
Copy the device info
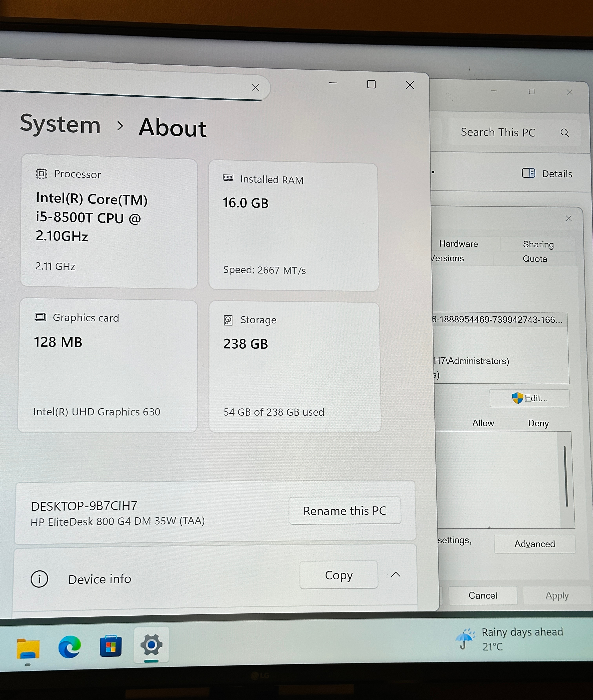(x=339, y=575)
